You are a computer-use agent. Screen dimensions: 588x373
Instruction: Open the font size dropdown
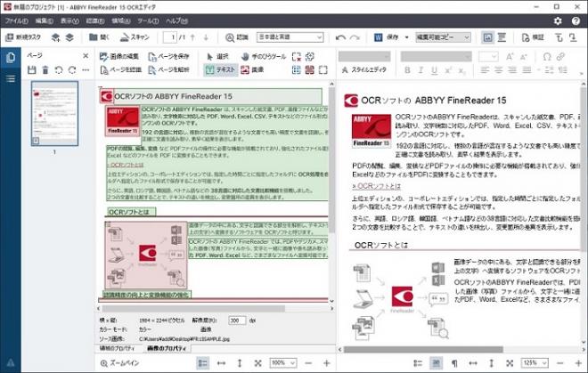click(488, 57)
